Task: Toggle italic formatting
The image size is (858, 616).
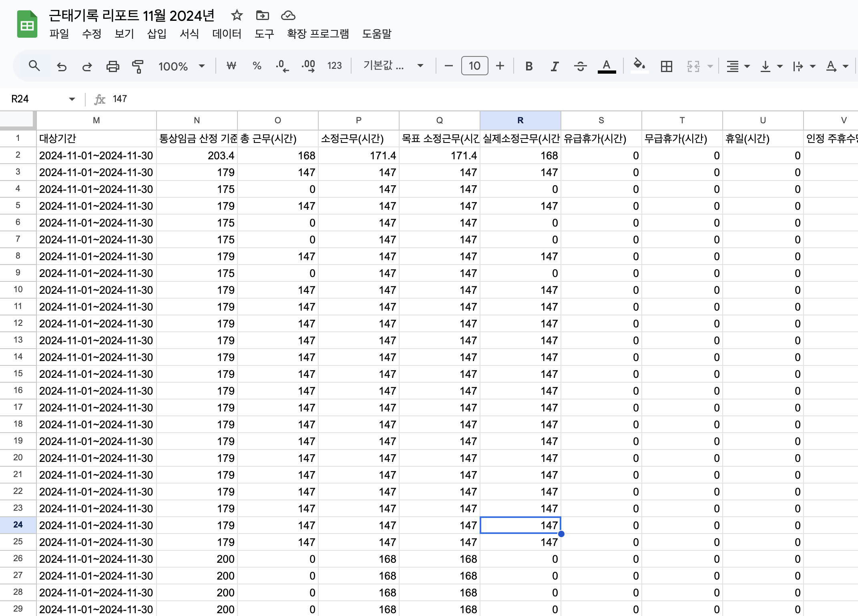Action: pyautogui.click(x=555, y=66)
